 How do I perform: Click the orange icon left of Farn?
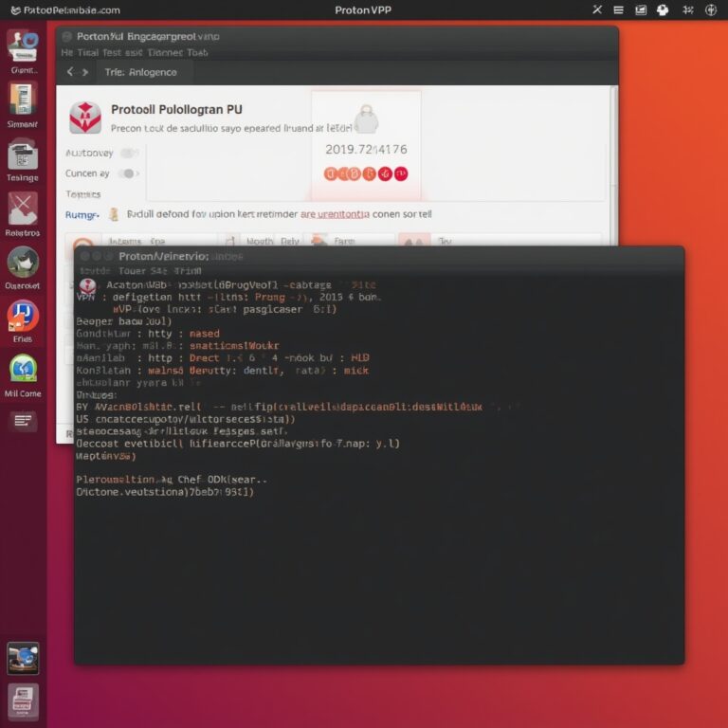coord(318,241)
